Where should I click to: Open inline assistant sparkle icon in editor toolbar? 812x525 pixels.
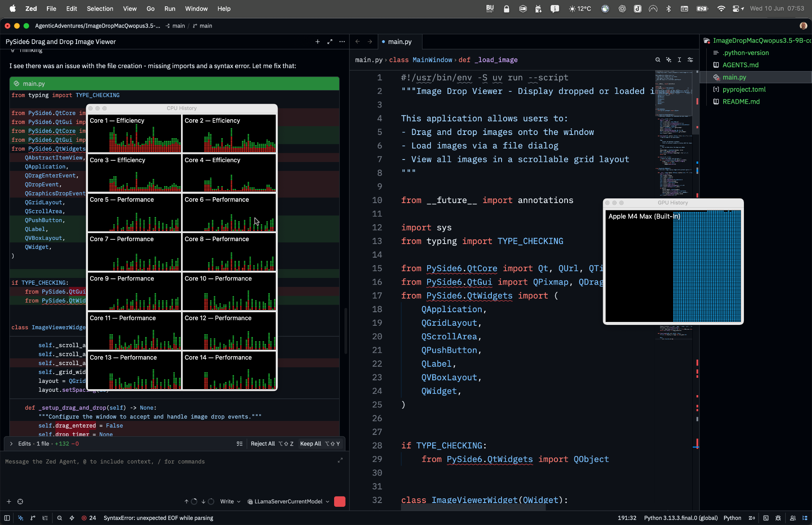point(669,60)
